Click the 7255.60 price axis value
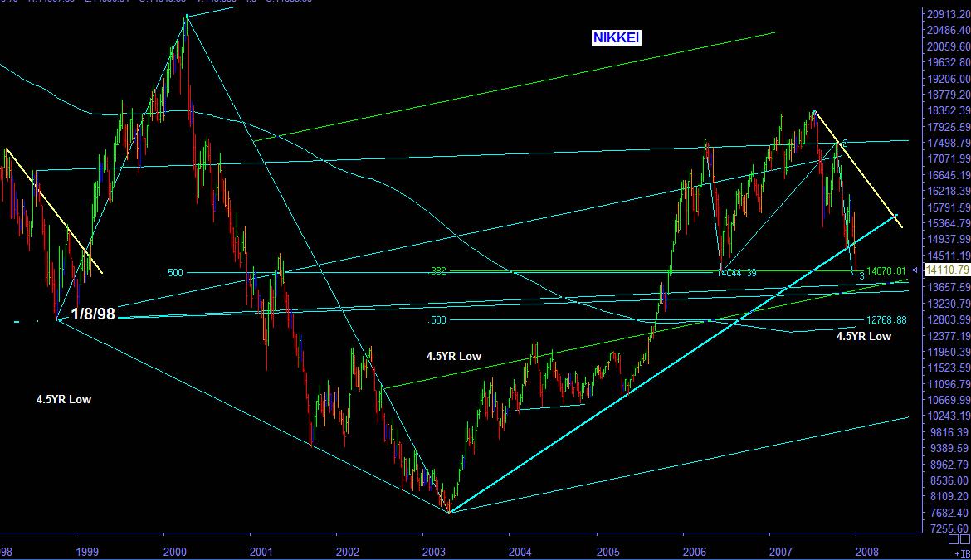This screenshot has height=560, width=971. (950, 529)
